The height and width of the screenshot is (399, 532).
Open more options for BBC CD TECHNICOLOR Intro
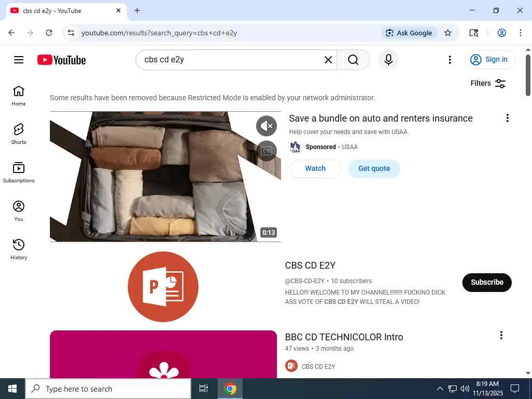point(501,335)
